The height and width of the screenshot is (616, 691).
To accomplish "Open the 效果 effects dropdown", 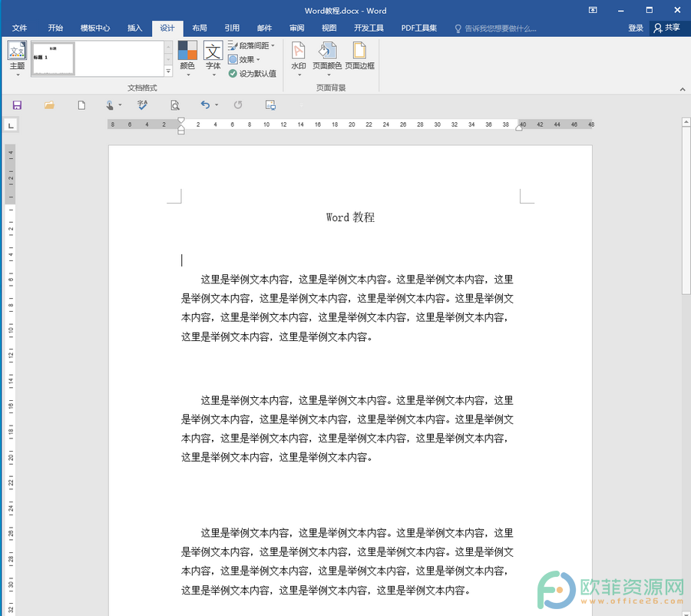I will 244,60.
